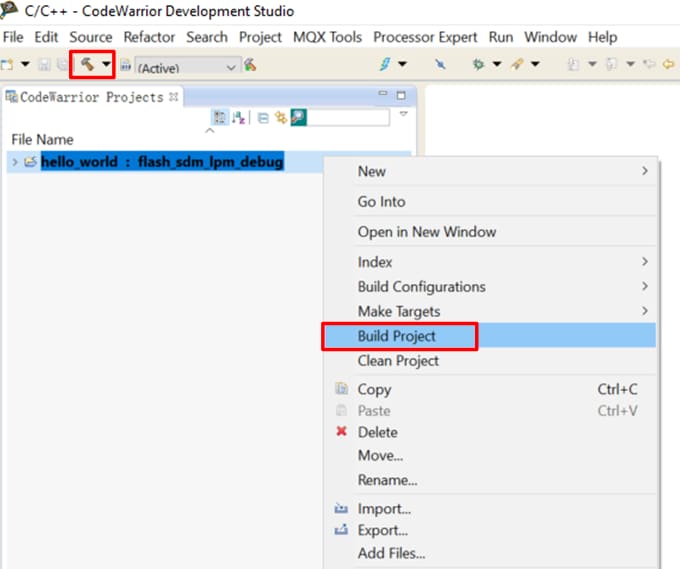The height and width of the screenshot is (569, 680).
Task: Click the collapse all icon in projects panel
Action: 262,117
